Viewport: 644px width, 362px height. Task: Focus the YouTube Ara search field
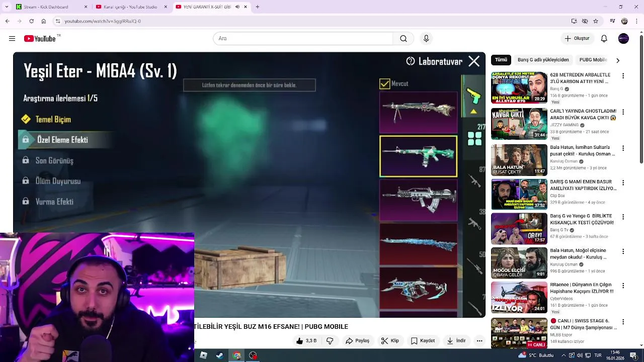pos(303,39)
